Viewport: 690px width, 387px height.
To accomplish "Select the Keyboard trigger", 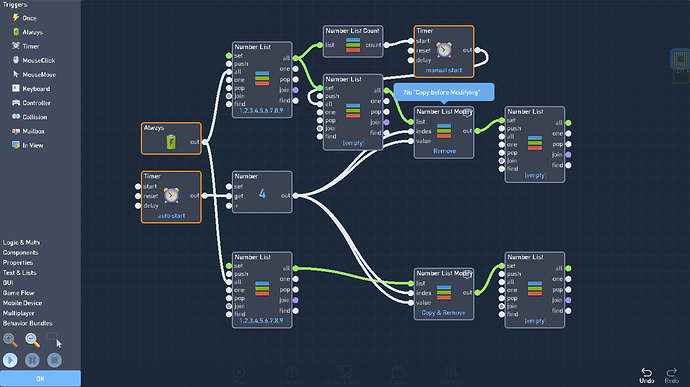I will pyautogui.click(x=31, y=88).
